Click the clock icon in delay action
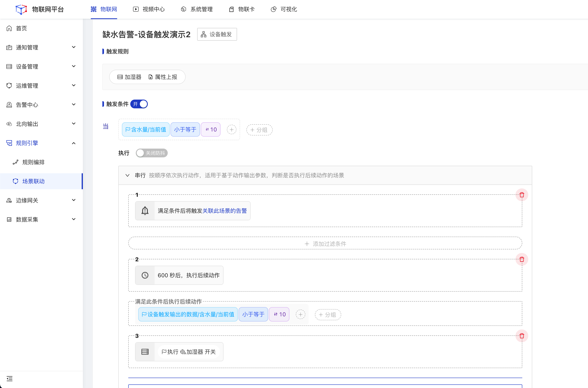 [x=145, y=275]
